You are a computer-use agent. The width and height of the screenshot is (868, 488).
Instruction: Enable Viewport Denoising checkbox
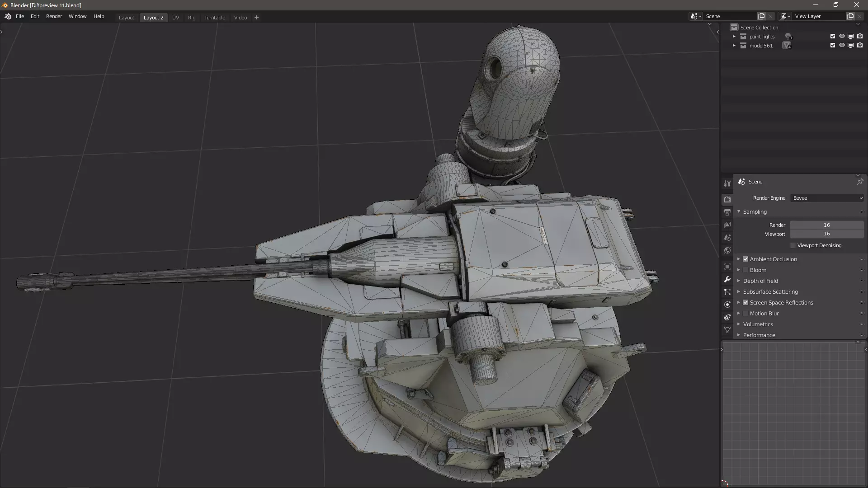[x=793, y=245]
